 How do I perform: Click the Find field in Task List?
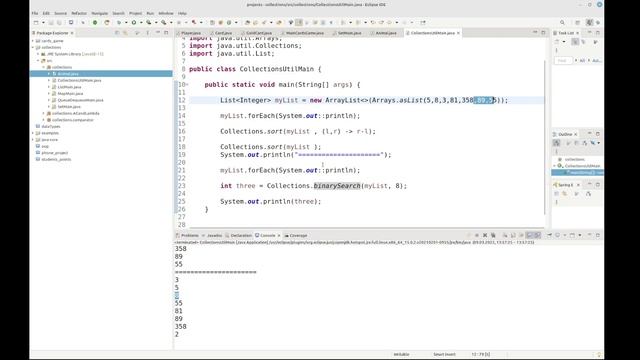pos(563,60)
